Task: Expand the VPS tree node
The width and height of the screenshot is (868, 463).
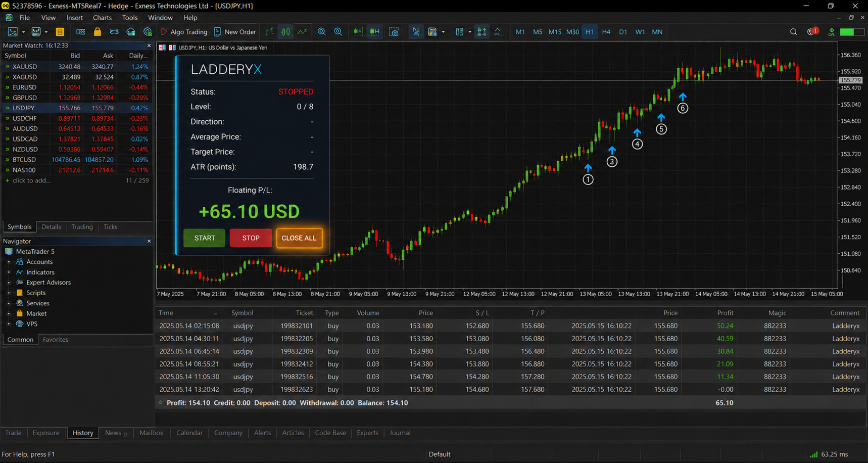Action: pos(9,324)
